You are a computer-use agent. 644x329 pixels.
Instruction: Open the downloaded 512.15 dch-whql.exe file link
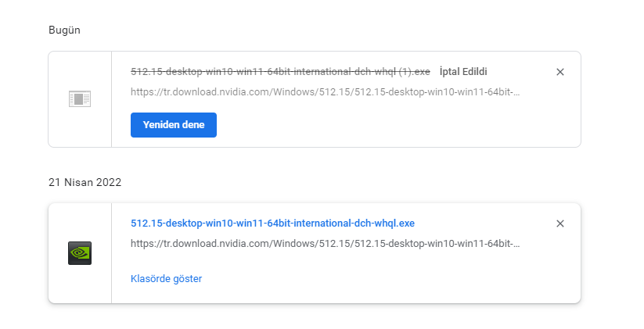[x=272, y=224]
